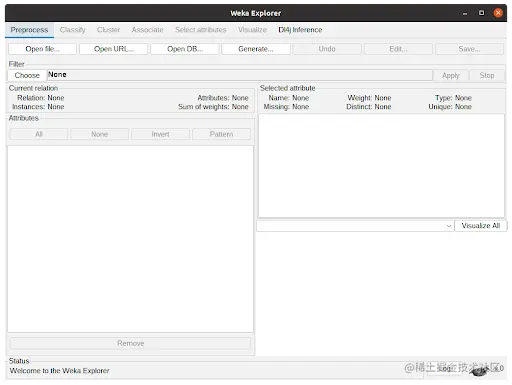The height and width of the screenshot is (385, 512).
Task: Apply the selected filter
Action: (x=451, y=76)
